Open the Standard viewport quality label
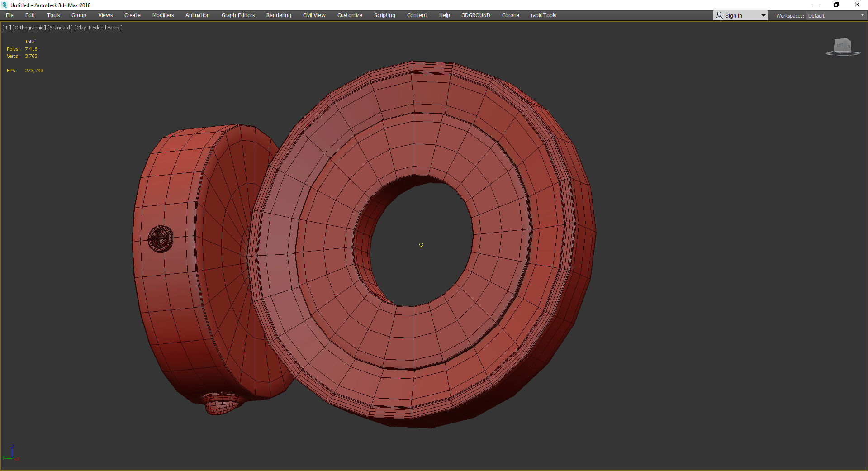The image size is (868, 471). tap(60, 28)
